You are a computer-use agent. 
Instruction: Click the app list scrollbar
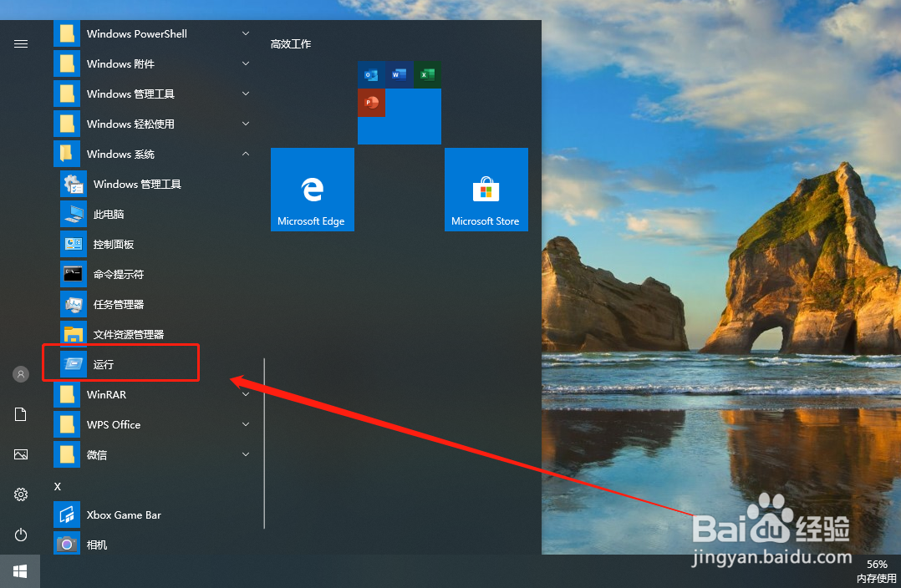coord(264,444)
